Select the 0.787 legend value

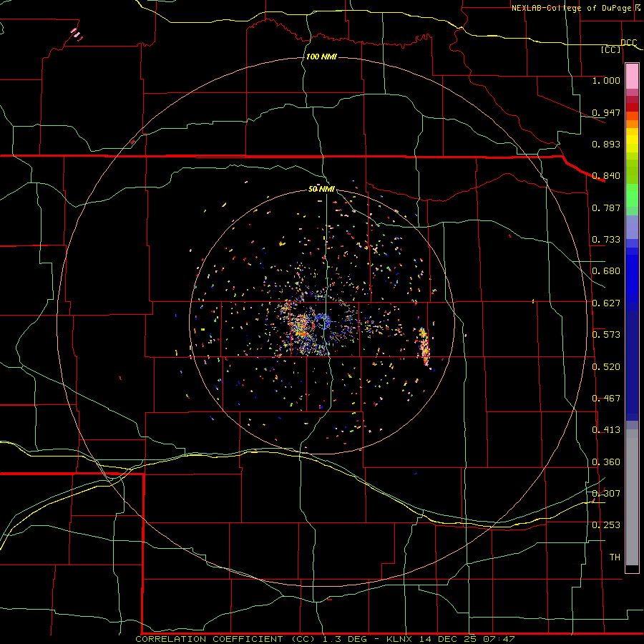click(x=606, y=208)
